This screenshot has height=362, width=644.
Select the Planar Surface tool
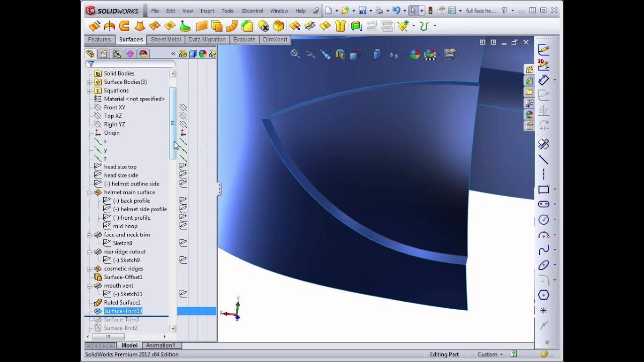201,26
